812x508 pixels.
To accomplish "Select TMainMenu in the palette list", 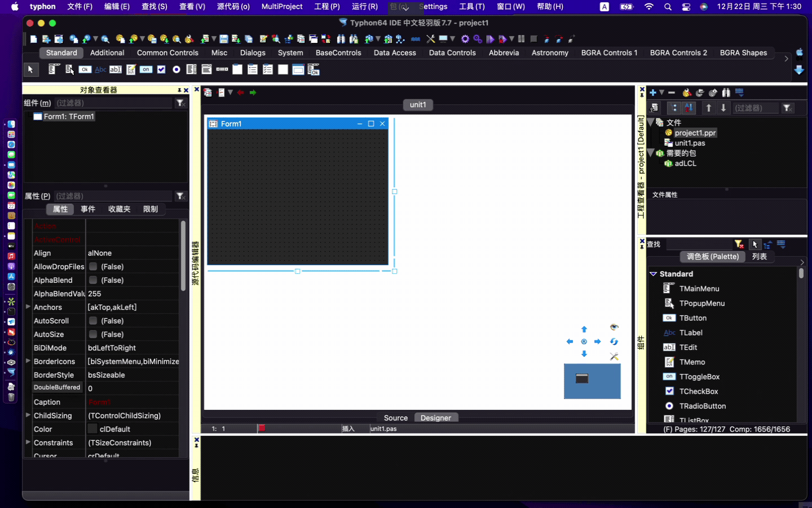I will [699, 288].
